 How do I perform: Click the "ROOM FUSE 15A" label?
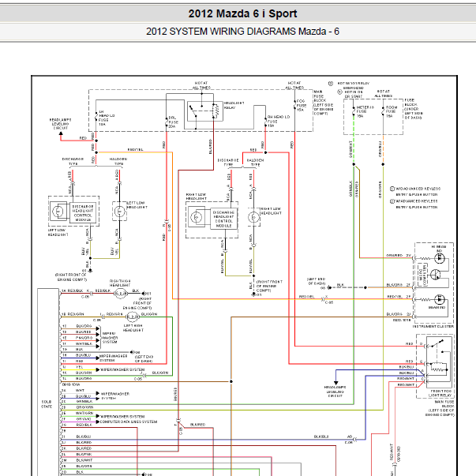pos(391,112)
